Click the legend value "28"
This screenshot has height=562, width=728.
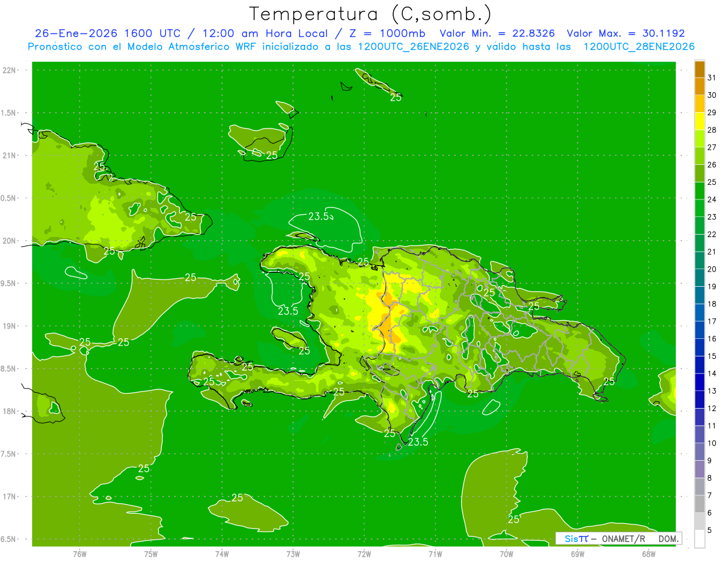click(712, 130)
